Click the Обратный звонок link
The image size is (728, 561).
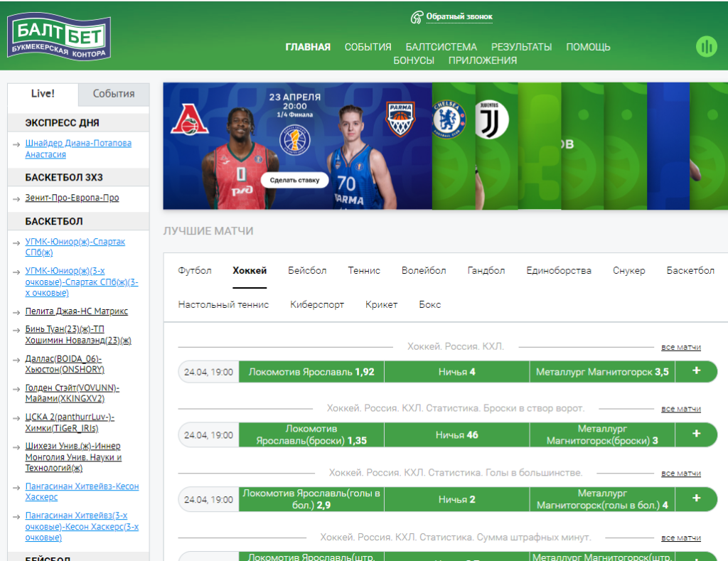coord(459,17)
